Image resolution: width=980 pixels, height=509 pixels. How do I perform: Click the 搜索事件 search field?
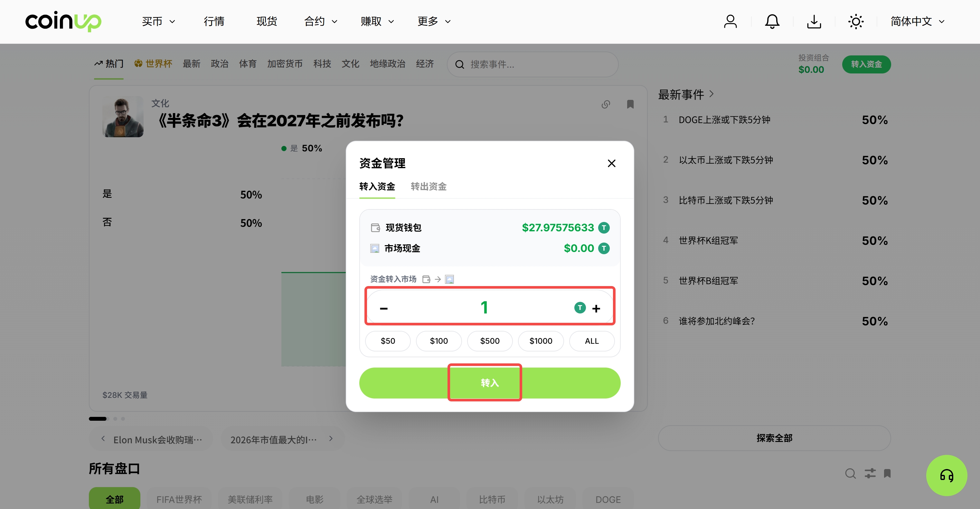532,64
